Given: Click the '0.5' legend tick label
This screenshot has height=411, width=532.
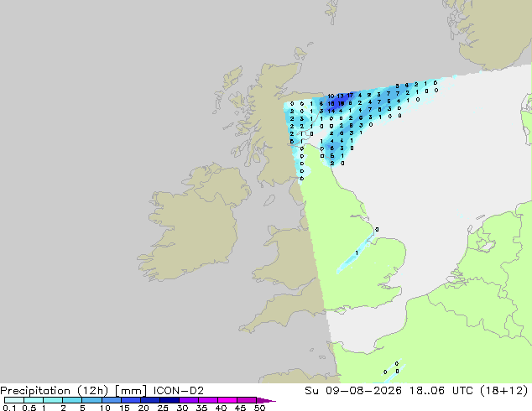Looking at the screenshot, I should [29, 408].
